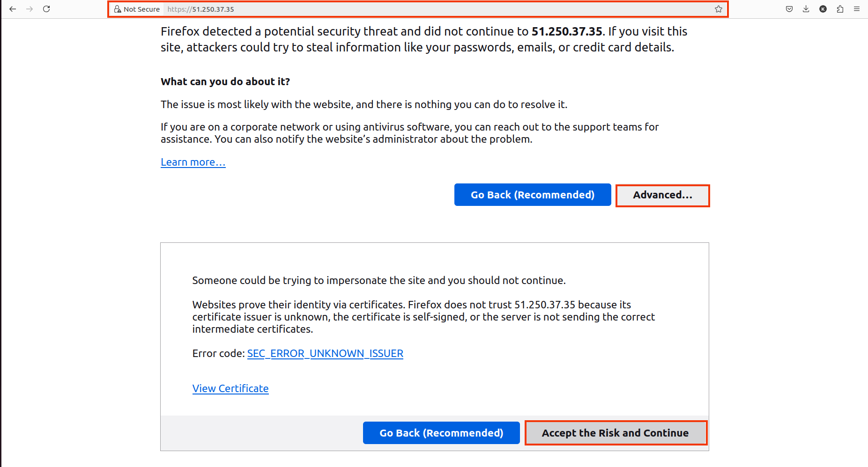Open the Extensions puzzle icon

coord(840,9)
